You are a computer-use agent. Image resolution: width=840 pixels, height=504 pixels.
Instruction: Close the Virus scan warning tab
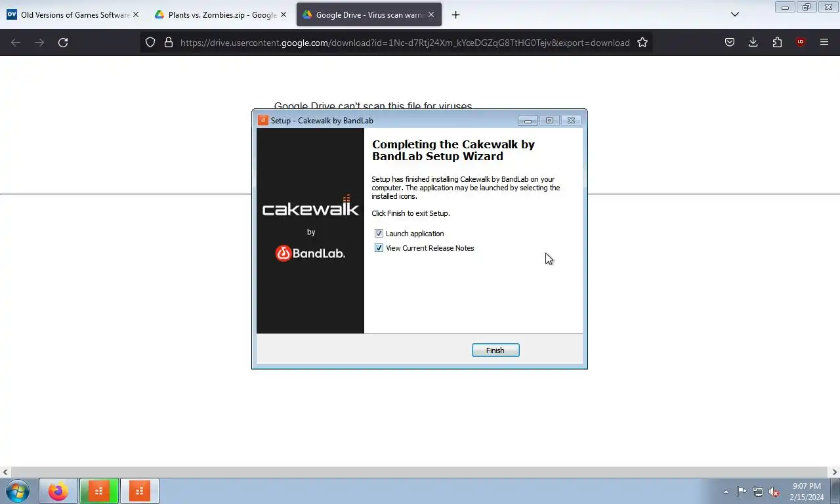coord(431,14)
